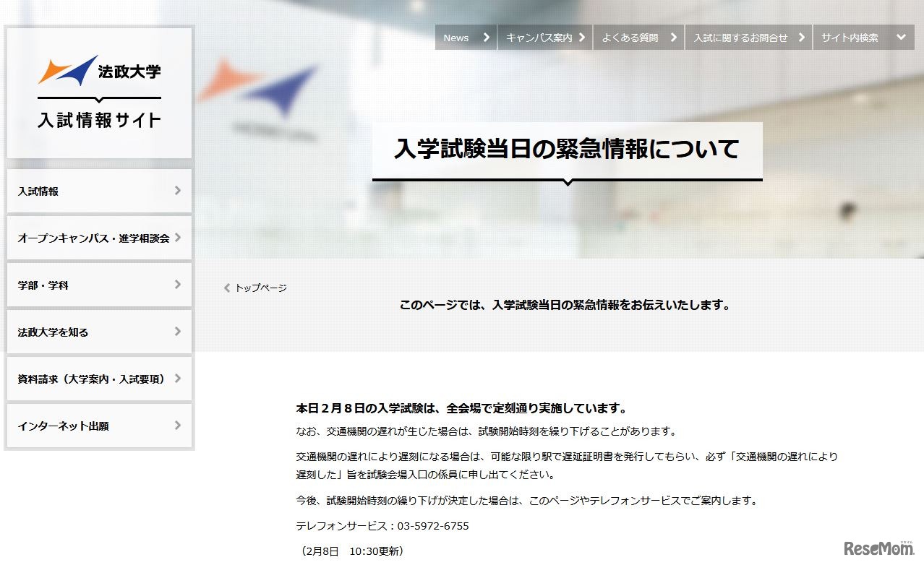Click the 本日2月8日の入学試験は notice headline

tap(461, 409)
